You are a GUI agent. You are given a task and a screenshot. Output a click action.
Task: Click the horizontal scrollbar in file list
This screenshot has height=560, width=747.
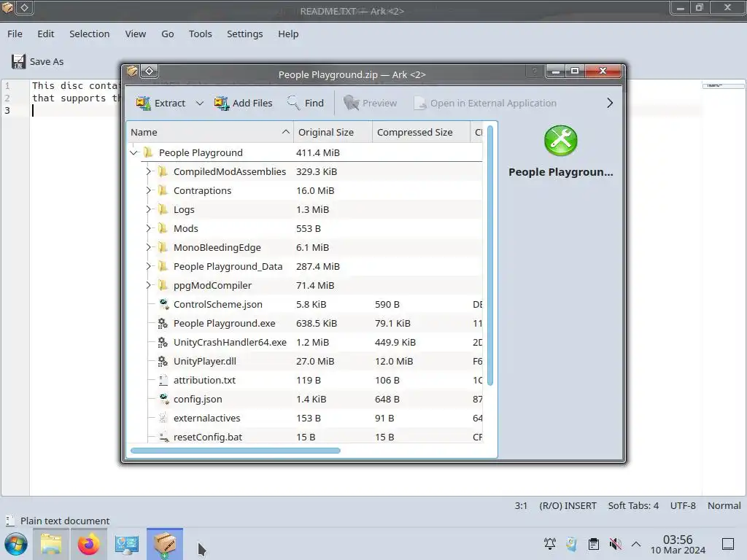236,451
